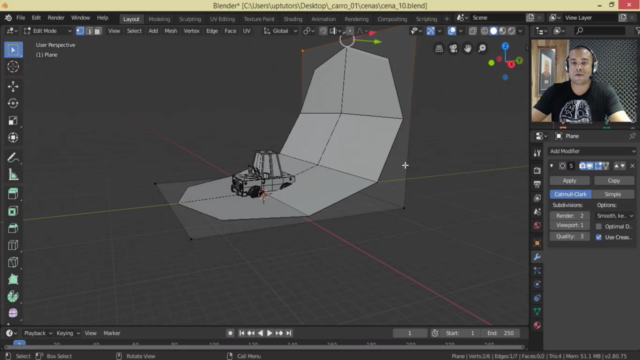Switch to solid viewport shading
The width and height of the screenshot is (640, 360).
(x=493, y=31)
